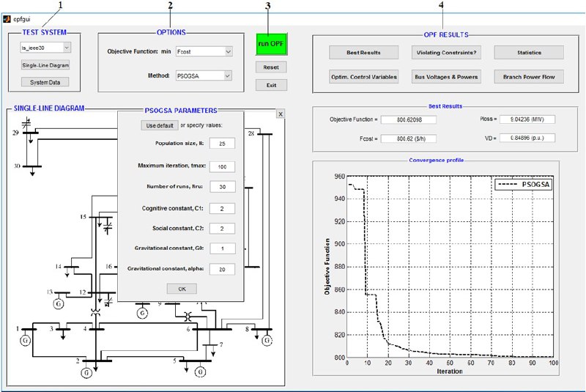This screenshot has height=392, width=586.
Task: Click the Social constant C2 field
Action: (223, 229)
